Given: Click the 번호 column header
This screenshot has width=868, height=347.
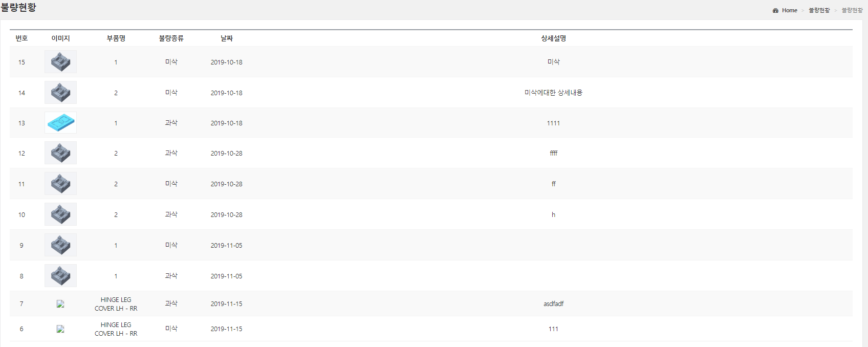Looking at the screenshot, I should tap(21, 38).
